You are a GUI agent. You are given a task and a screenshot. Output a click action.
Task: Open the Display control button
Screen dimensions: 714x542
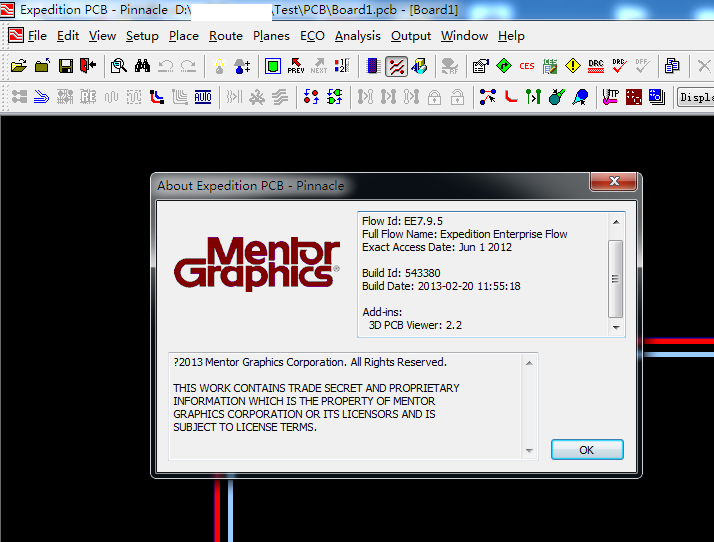click(x=695, y=97)
